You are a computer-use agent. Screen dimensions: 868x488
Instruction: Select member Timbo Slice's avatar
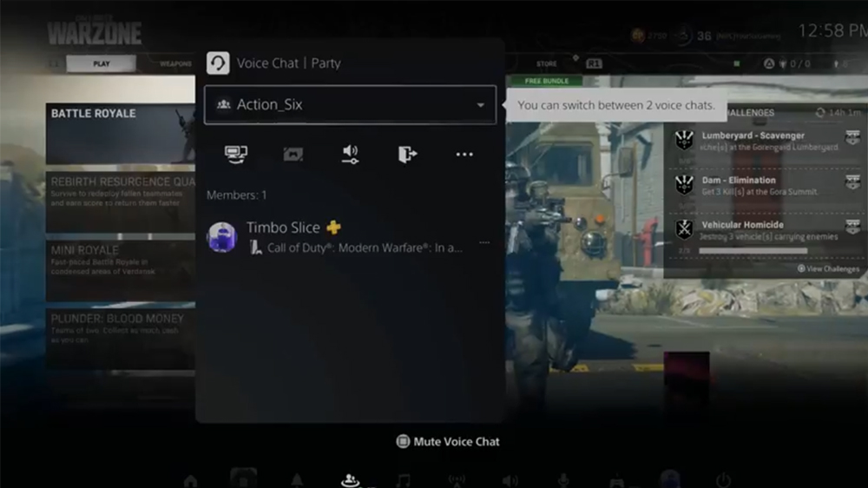click(x=222, y=237)
